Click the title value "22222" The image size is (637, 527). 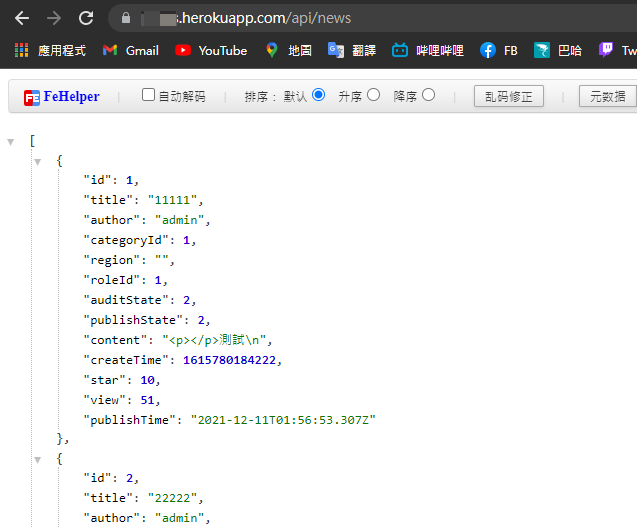pyautogui.click(x=172, y=498)
